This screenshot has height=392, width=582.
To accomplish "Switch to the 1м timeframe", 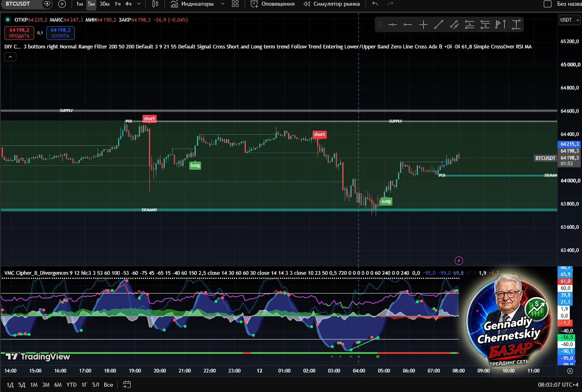I will pyautogui.click(x=80, y=4).
